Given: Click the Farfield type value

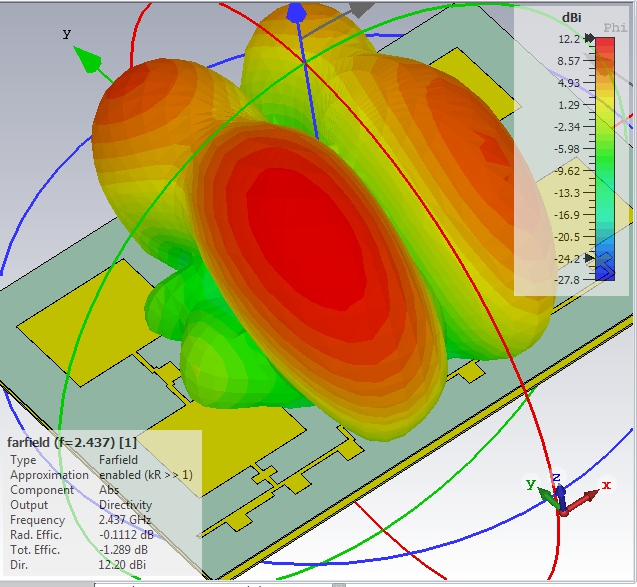Looking at the screenshot, I should click(118, 460).
